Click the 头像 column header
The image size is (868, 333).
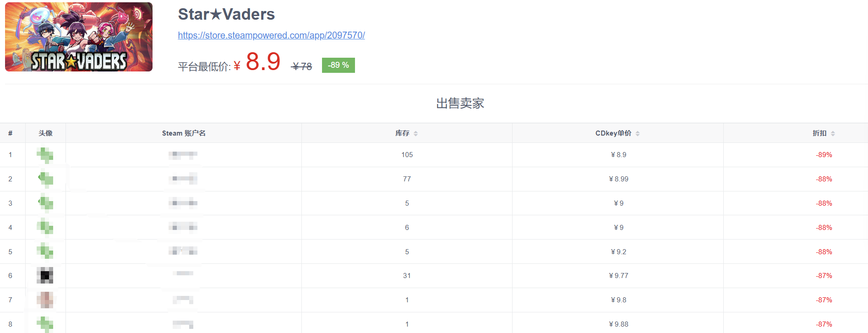(x=45, y=133)
